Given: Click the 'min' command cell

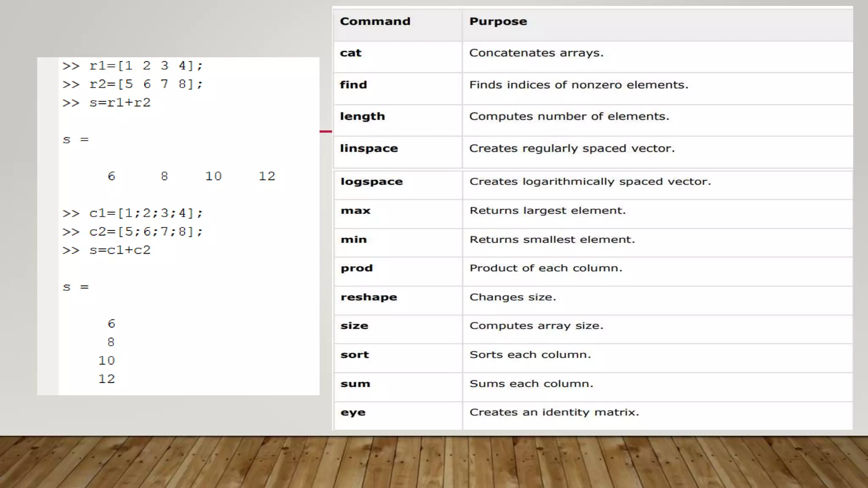Looking at the screenshot, I should [x=353, y=240].
